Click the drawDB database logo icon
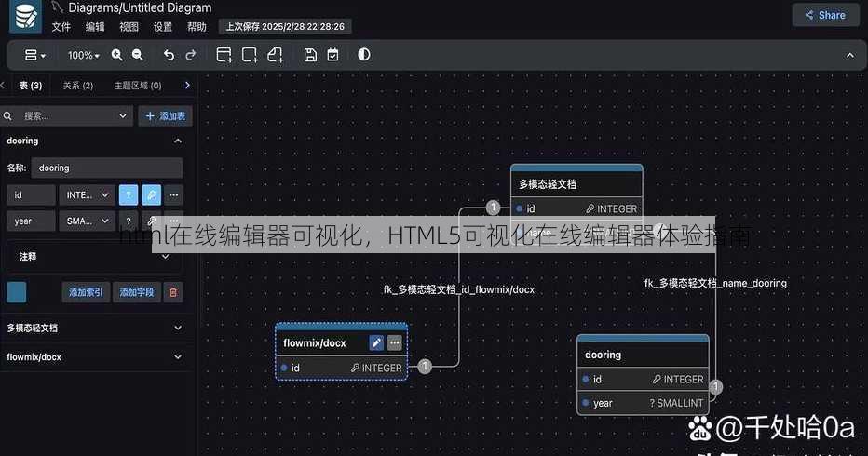Viewport: 868px width, 456px height. [x=25, y=16]
